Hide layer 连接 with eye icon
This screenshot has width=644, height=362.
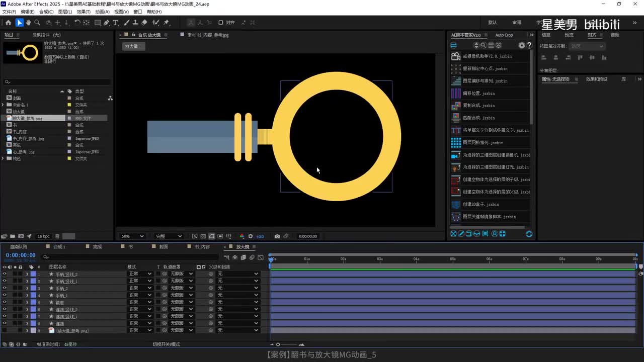(x=5, y=323)
